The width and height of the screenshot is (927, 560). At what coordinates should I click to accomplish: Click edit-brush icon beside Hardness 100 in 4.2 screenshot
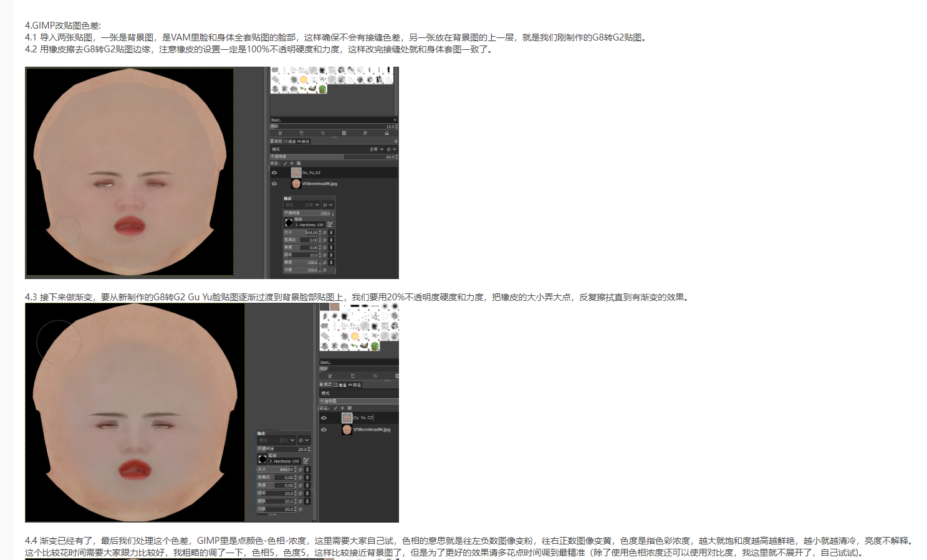click(330, 224)
